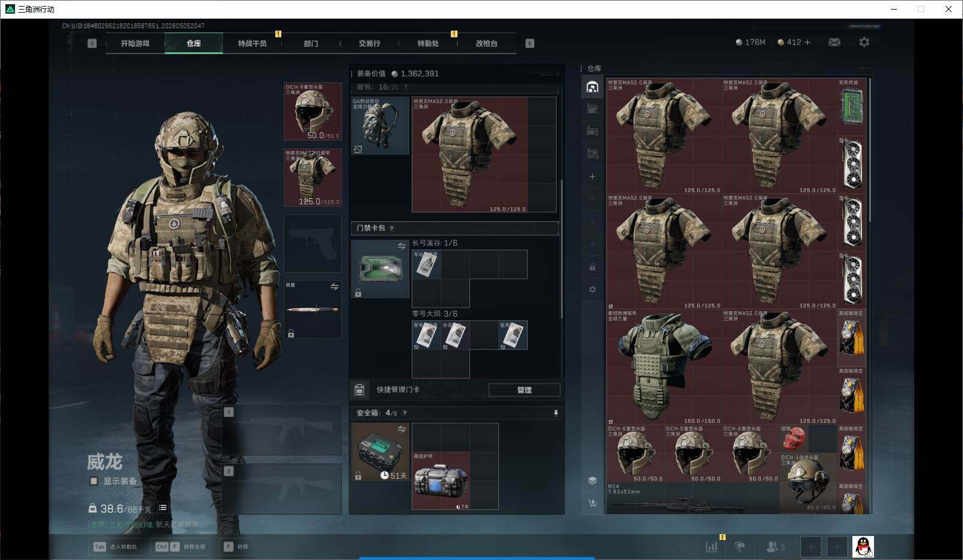This screenshot has width=963, height=560.
Task: Select the 军用终端 item in warehouse
Action: [852, 107]
